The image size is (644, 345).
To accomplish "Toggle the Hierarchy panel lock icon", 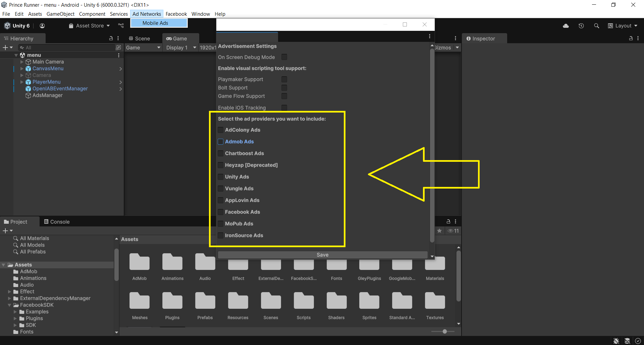I will click(111, 39).
